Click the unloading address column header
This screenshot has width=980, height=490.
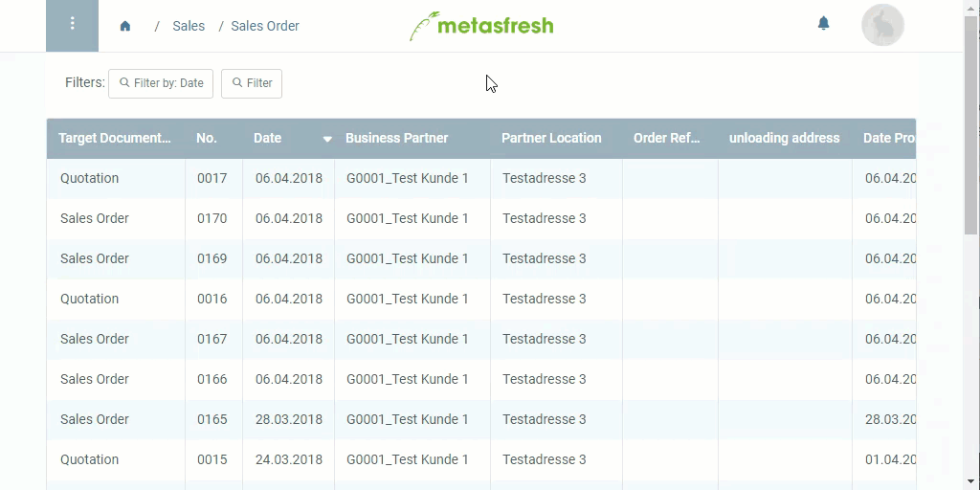(x=784, y=138)
